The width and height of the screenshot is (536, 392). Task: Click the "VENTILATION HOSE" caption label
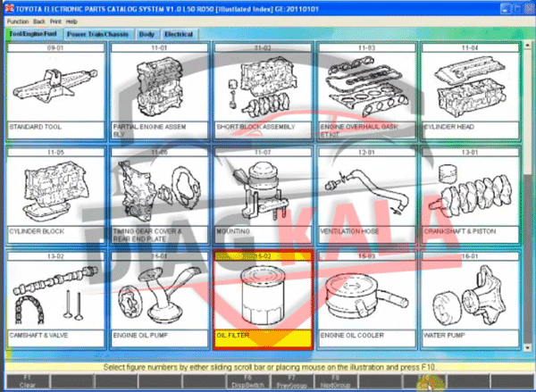(349, 231)
